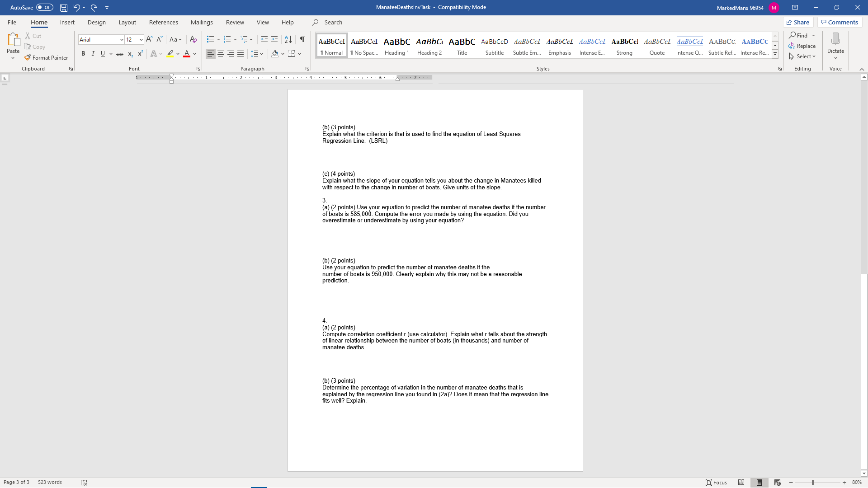Enable Focus mode in the status bar

click(x=716, y=482)
